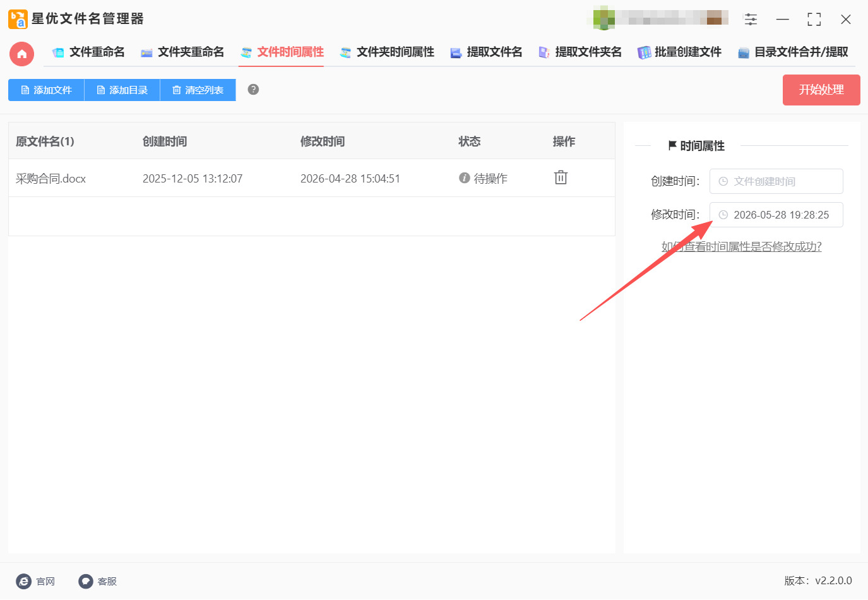868x600 pixels.
Task: Click the 修改时间 column header
Action: click(323, 141)
